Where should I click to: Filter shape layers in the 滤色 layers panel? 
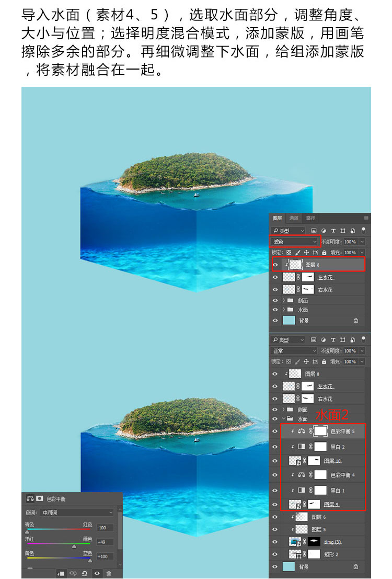[x=342, y=231]
